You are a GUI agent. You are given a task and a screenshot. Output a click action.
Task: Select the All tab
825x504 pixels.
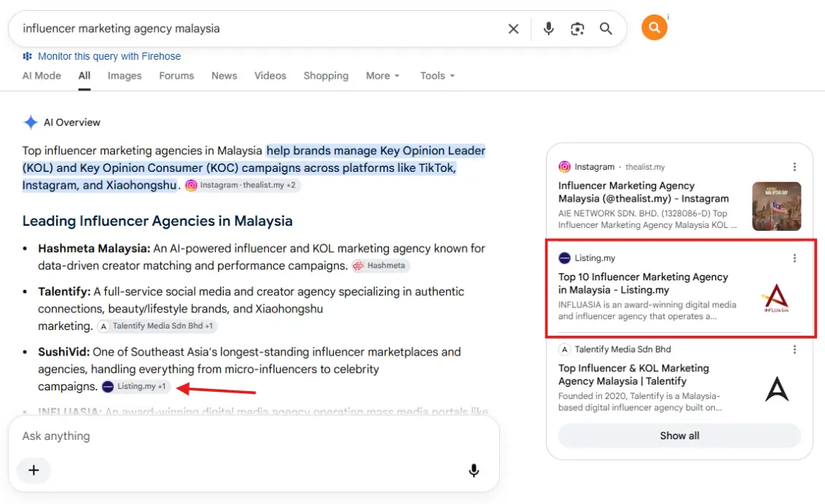85,76
